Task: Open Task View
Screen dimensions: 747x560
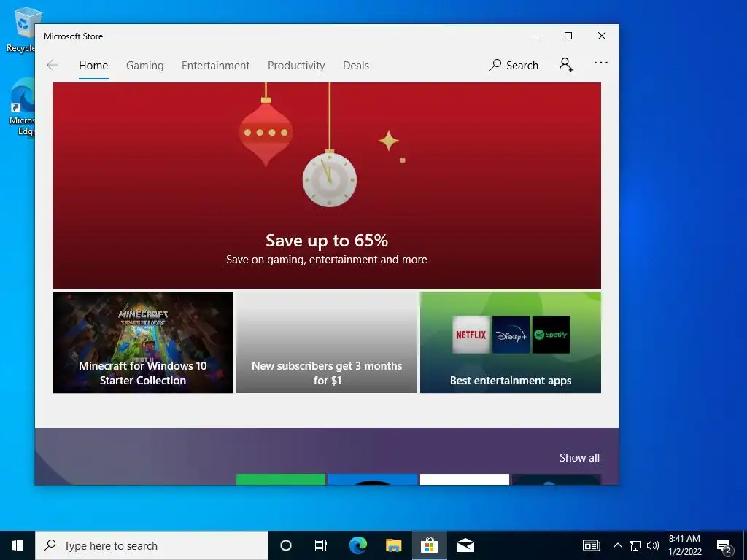Action: pos(321,545)
